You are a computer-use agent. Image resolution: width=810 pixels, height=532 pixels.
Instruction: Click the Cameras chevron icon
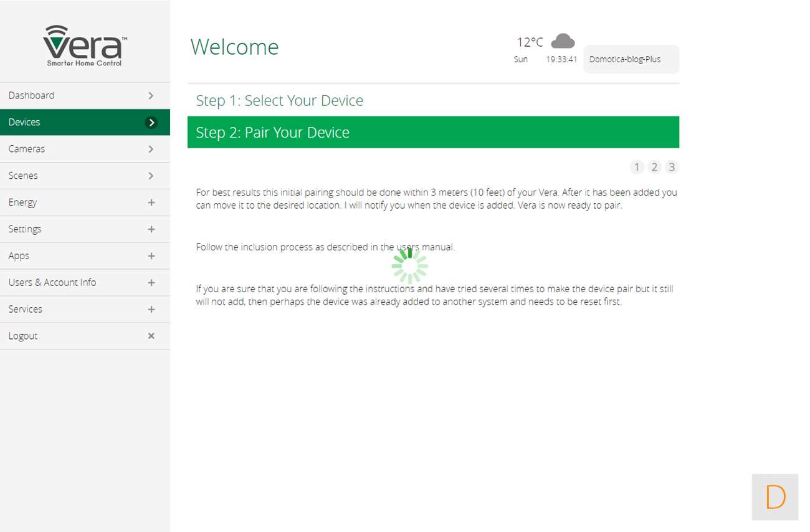pos(151,149)
